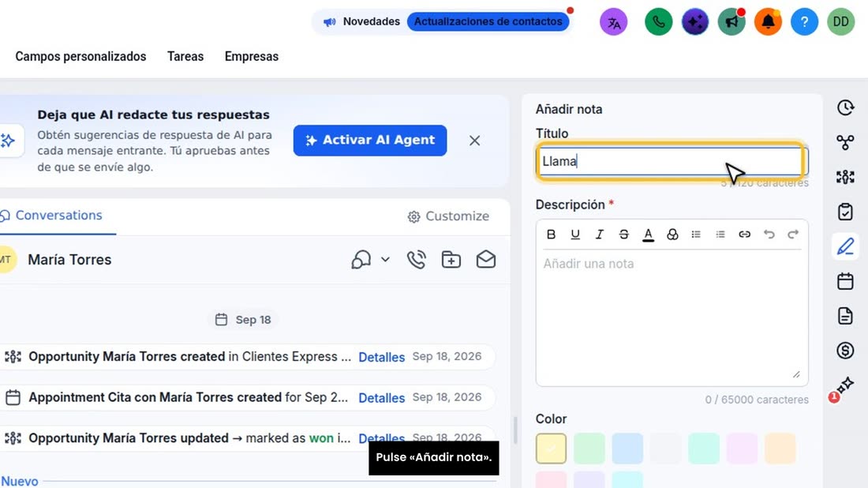The height and width of the screenshot is (488, 868).
Task: Select the peach note color swatch
Action: (780, 448)
